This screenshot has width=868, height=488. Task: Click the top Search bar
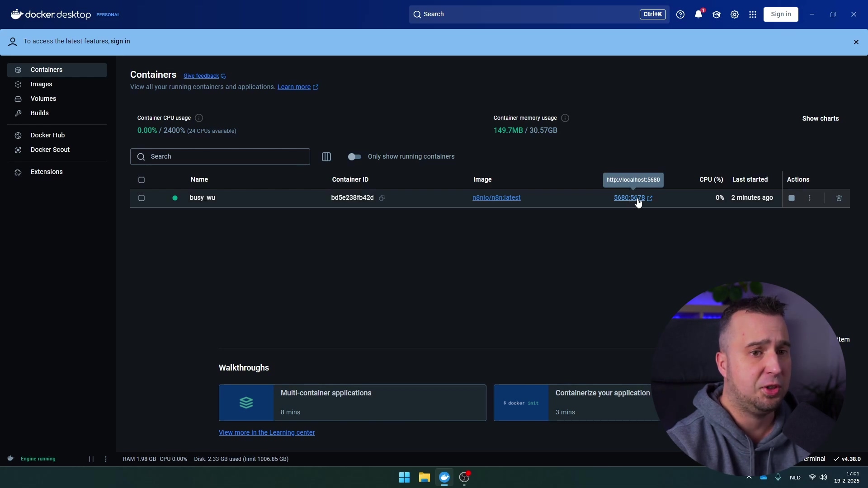point(539,14)
